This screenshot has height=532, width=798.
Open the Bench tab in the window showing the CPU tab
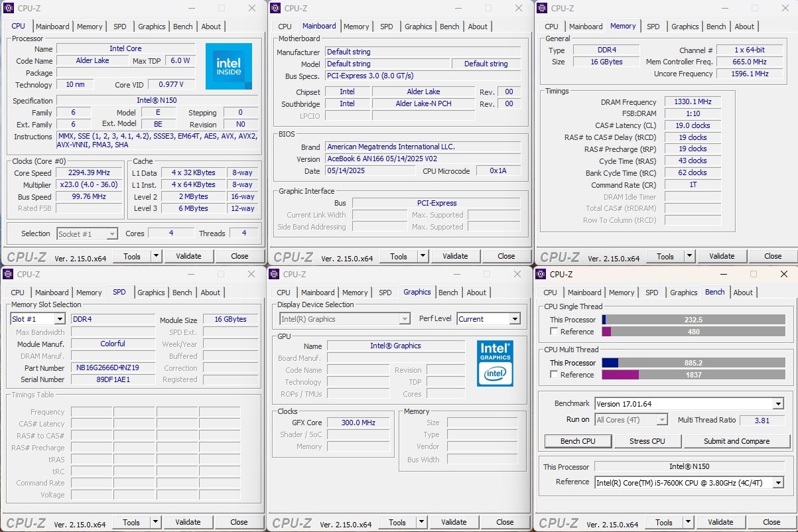pyautogui.click(x=182, y=27)
